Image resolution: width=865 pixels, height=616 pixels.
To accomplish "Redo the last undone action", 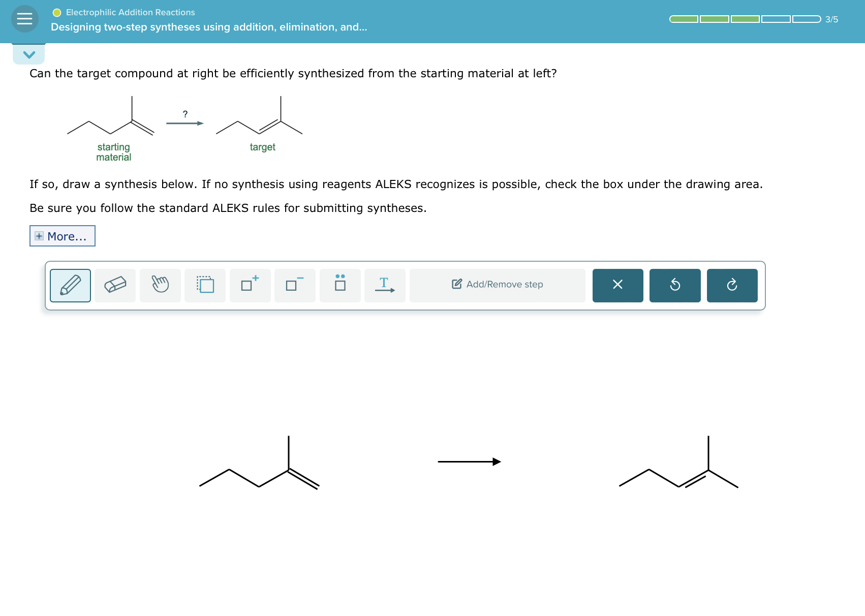I will (732, 285).
